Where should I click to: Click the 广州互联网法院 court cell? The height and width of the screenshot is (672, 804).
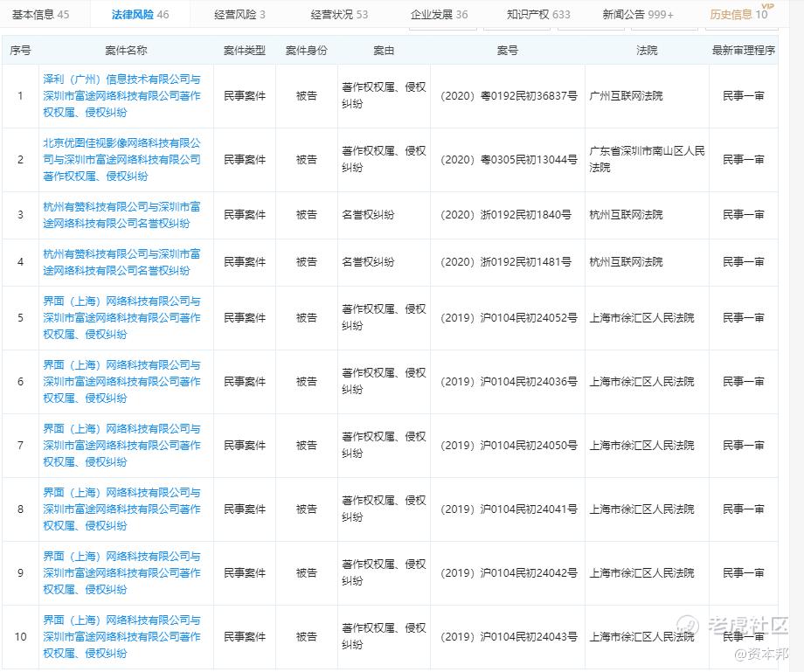point(626,96)
